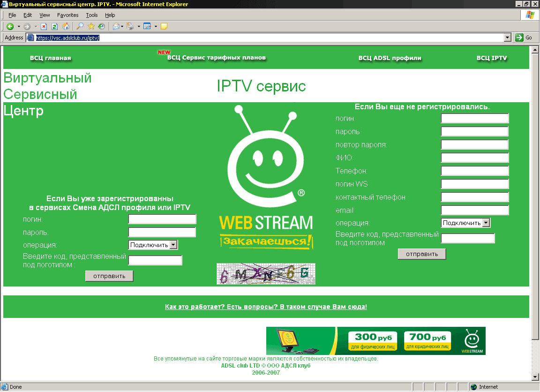540x392 pixels.
Task: Click the Windows flag logo in the menu bar
Action: coord(530,15)
